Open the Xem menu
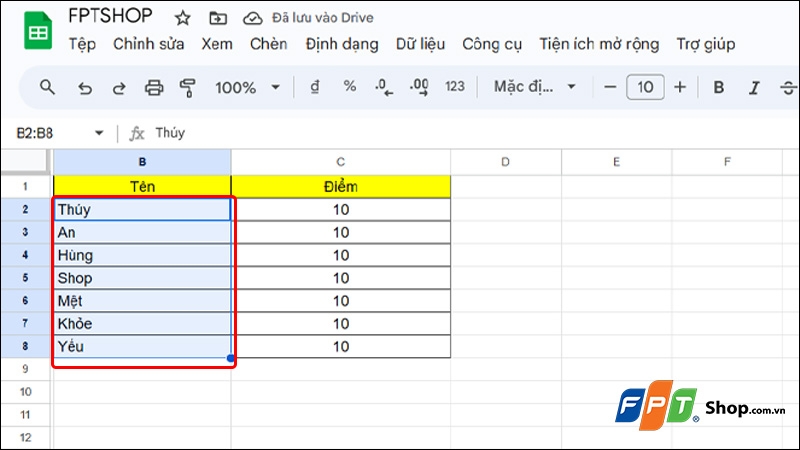Image resolution: width=800 pixels, height=450 pixels. tap(217, 44)
